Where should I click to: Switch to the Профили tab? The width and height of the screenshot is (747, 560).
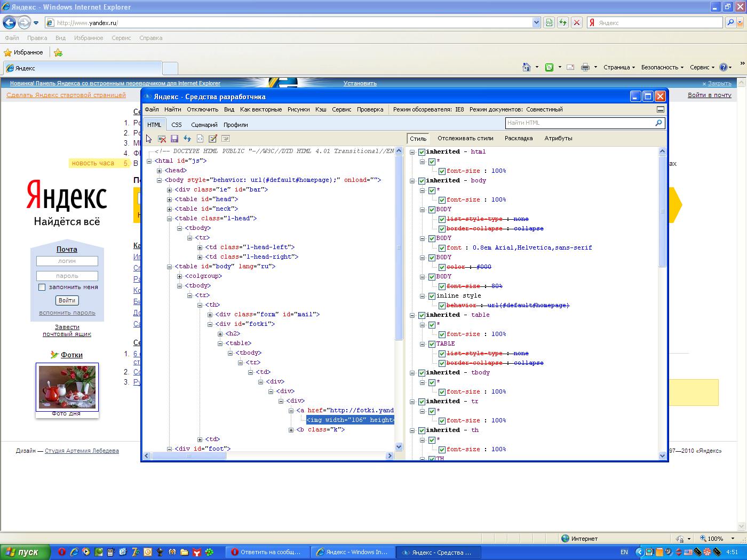click(x=236, y=125)
